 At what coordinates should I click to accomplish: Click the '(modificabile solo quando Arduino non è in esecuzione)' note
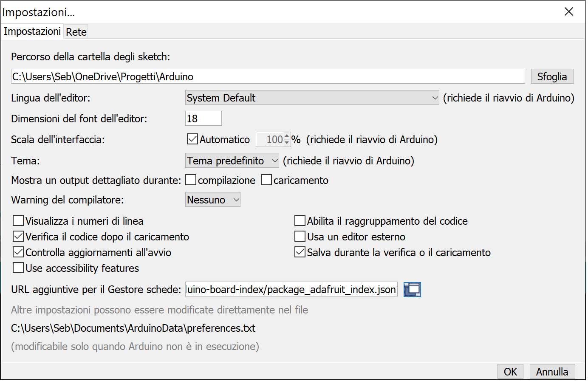tap(135, 347)
